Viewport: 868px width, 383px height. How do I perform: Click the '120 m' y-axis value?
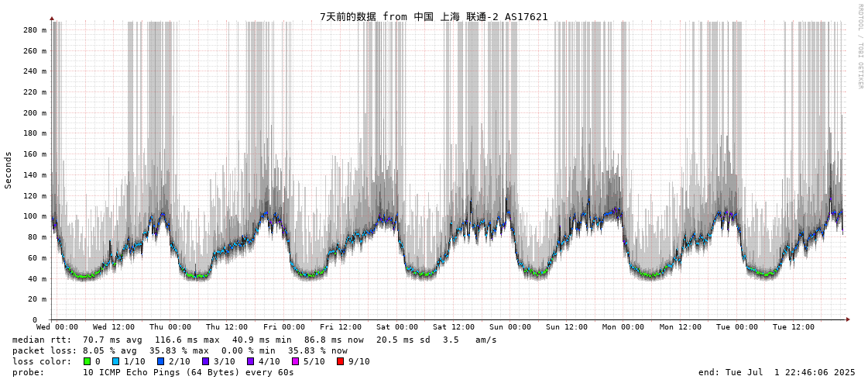(36, 195)
